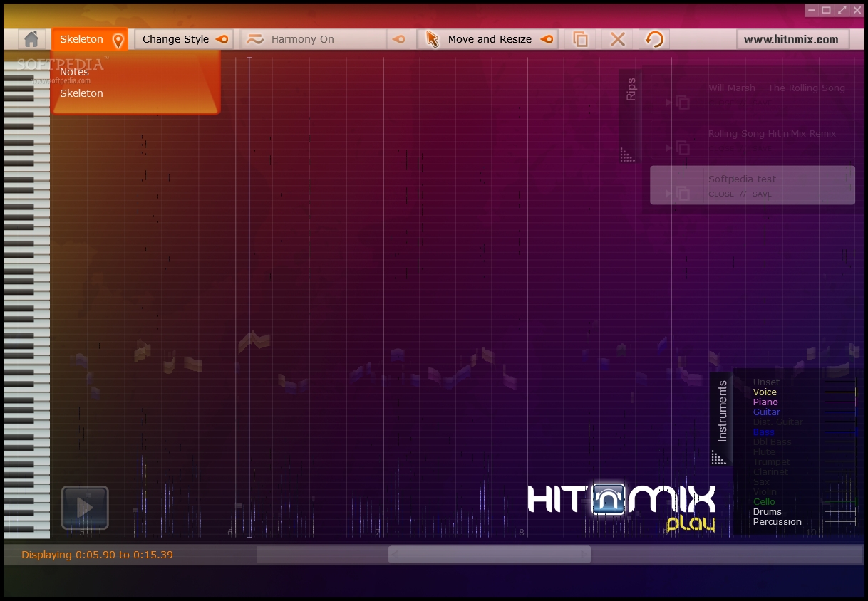
Task: Click the scrollbar right arrow
Action: pos(584,555)
